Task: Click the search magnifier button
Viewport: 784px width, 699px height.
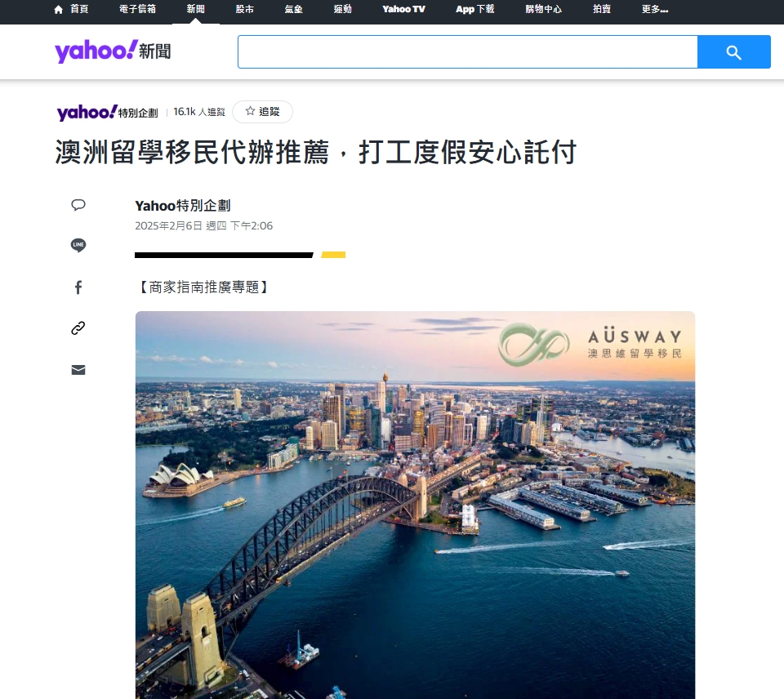Action: pos(733,52)
